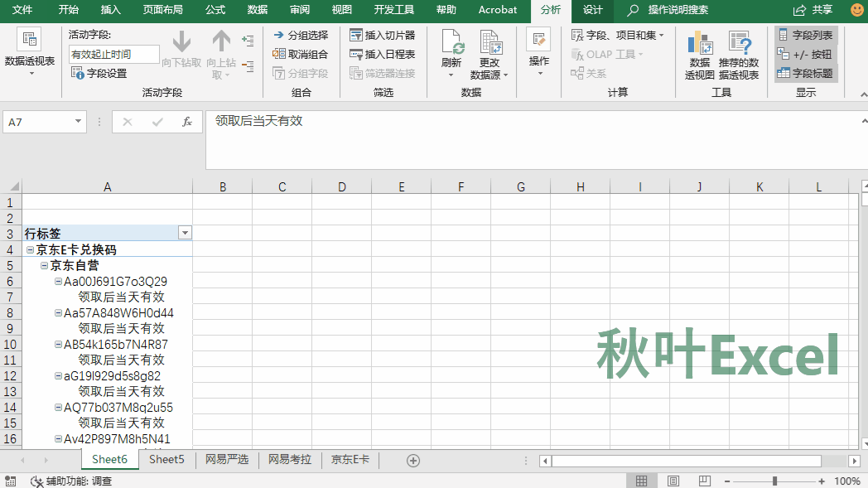Viewport: 868px width, 488px height.
Task: Click collapse field icon with minus
Action: pyautogui.click(x=248, y=66)
